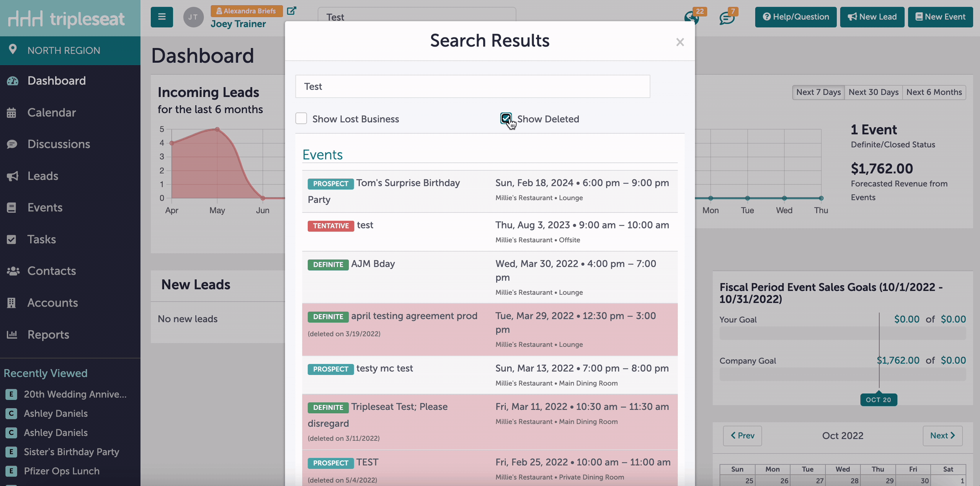Open Discussions in the sidebar menu
The height and width of the screenshot is (486, 980).
click(x=59, y=144)
